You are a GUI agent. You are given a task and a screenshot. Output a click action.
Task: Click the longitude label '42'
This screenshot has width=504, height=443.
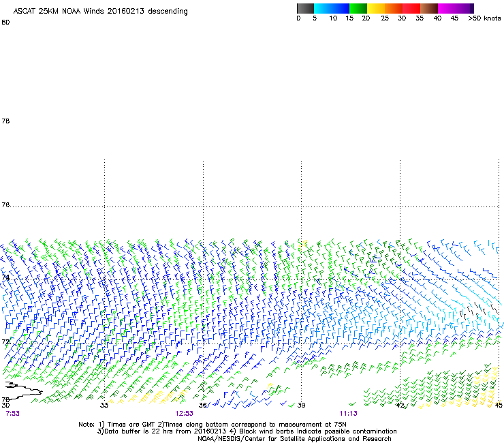400,405
